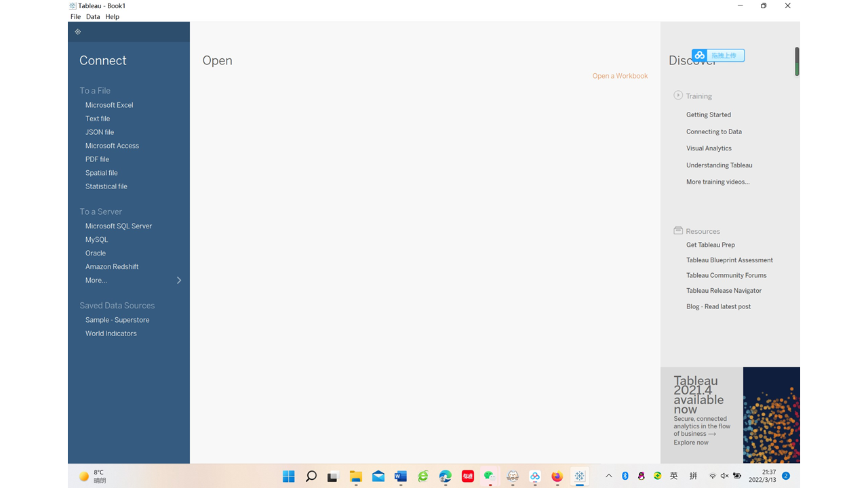Click Get Tableau Prep resource
This screenshot has height=488, width=868.
click(x=711, y=245)
